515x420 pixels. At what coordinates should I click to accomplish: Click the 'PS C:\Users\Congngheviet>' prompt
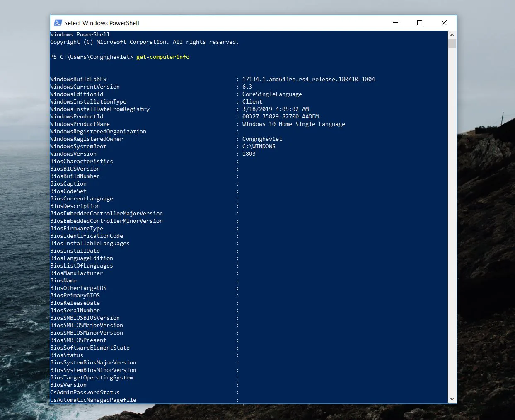[x=92, y=57]
